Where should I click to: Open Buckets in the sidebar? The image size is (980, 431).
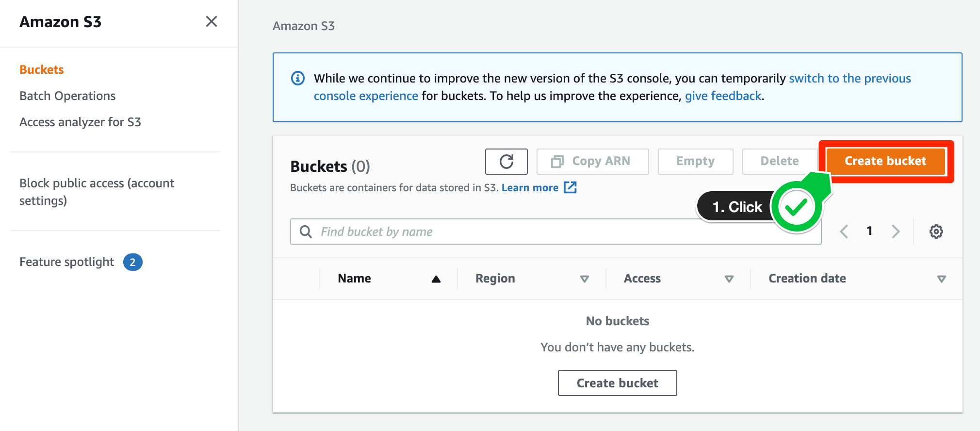click(42, 69)
